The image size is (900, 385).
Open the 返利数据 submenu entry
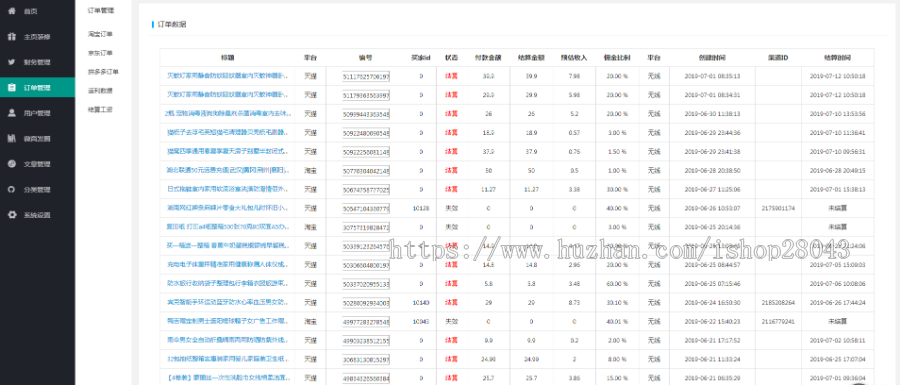(100, 90)
